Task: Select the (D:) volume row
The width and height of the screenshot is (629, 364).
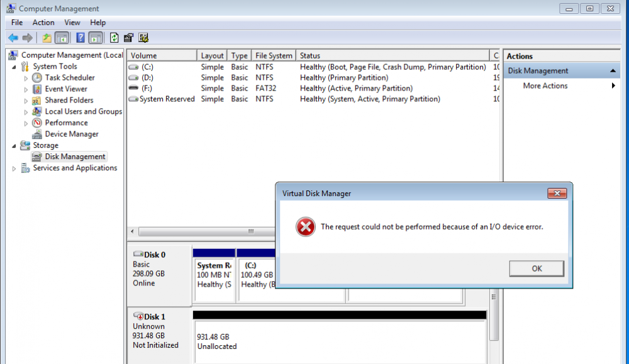Action: tap(313, 78)
